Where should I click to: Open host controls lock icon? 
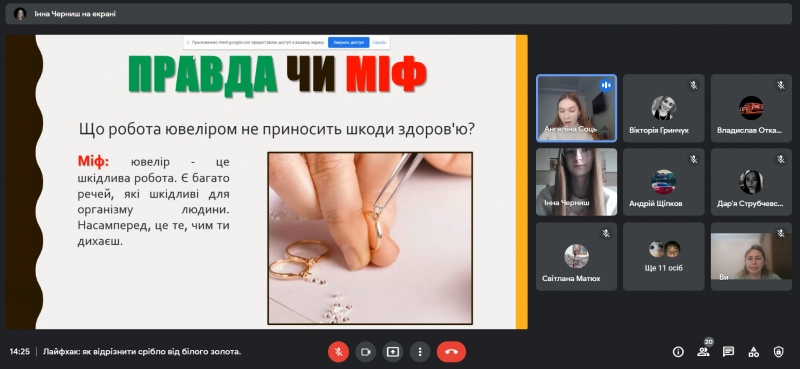(778, 352)
